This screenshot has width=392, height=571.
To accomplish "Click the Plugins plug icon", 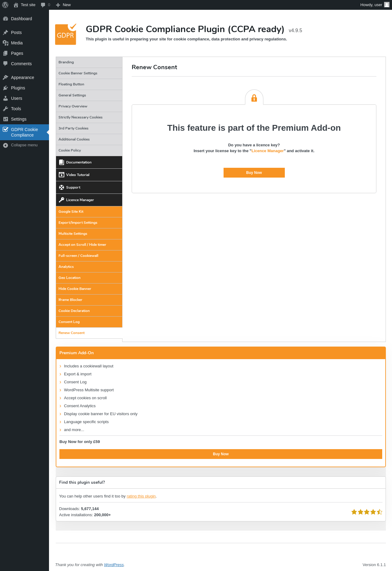I will (6, 88).
